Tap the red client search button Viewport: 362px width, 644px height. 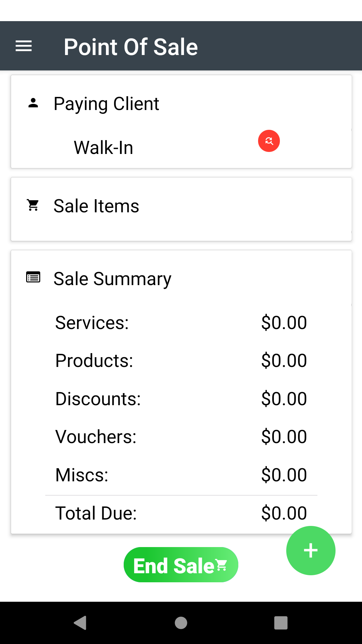point(269,141)
